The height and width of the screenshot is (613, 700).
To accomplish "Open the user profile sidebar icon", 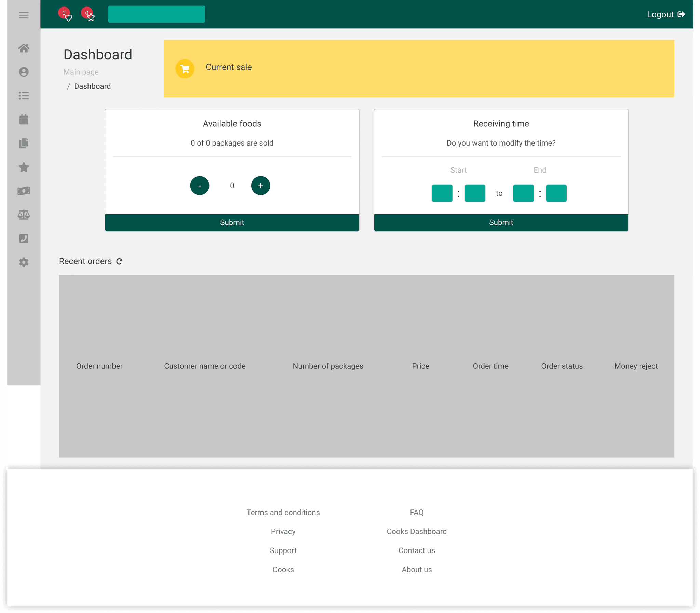I will coord(24,72).
